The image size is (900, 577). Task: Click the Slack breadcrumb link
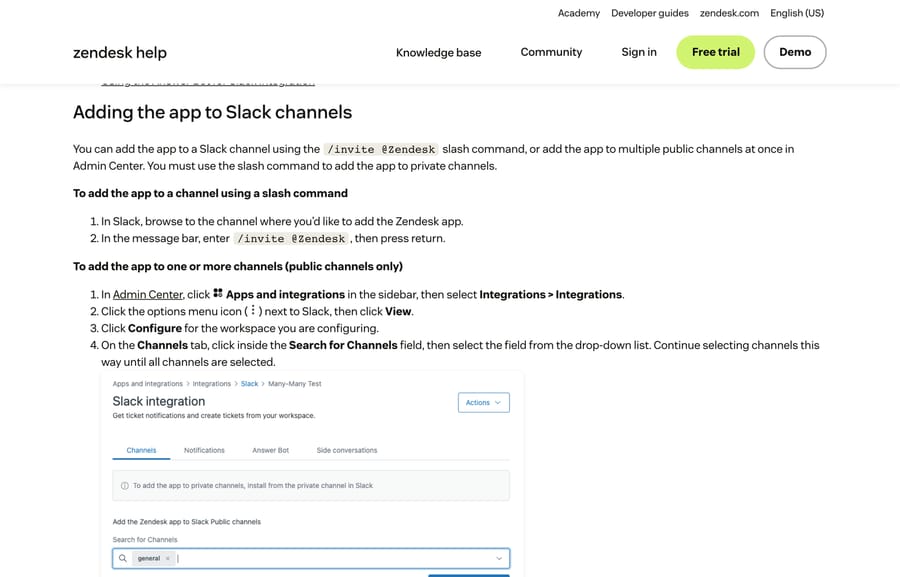(249, 384)
